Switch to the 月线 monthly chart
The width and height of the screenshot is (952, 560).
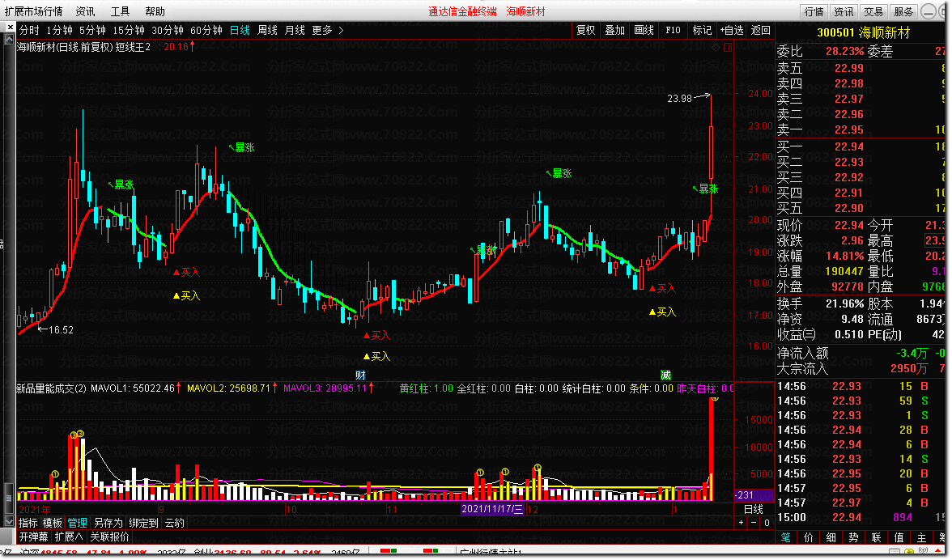pyautogui.click(x=295, y=30)
